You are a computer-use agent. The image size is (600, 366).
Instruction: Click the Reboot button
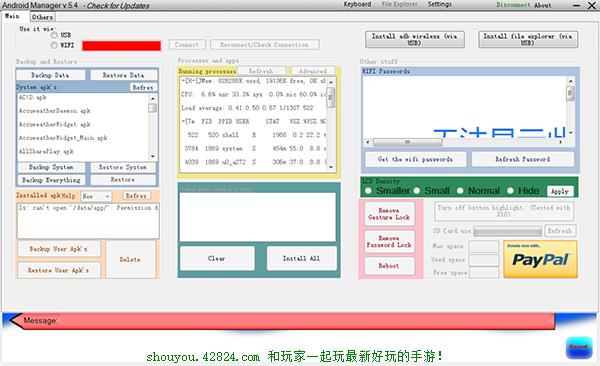[389, 266]
